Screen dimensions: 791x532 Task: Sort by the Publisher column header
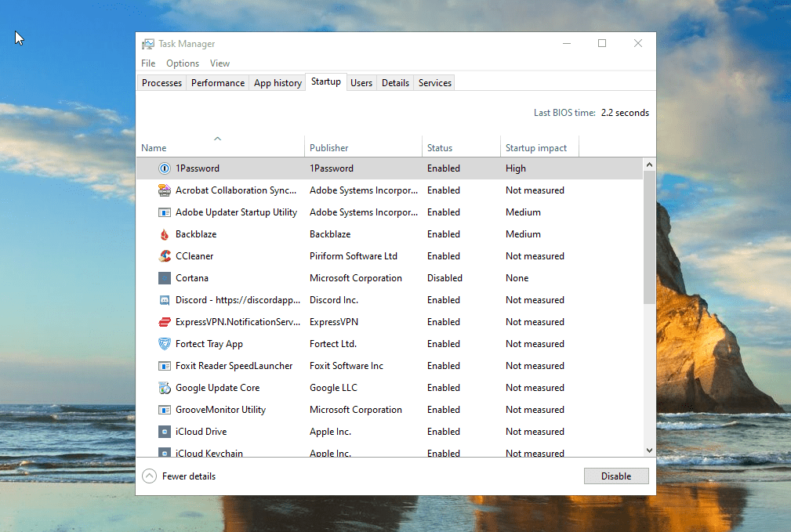click(363, 146)
